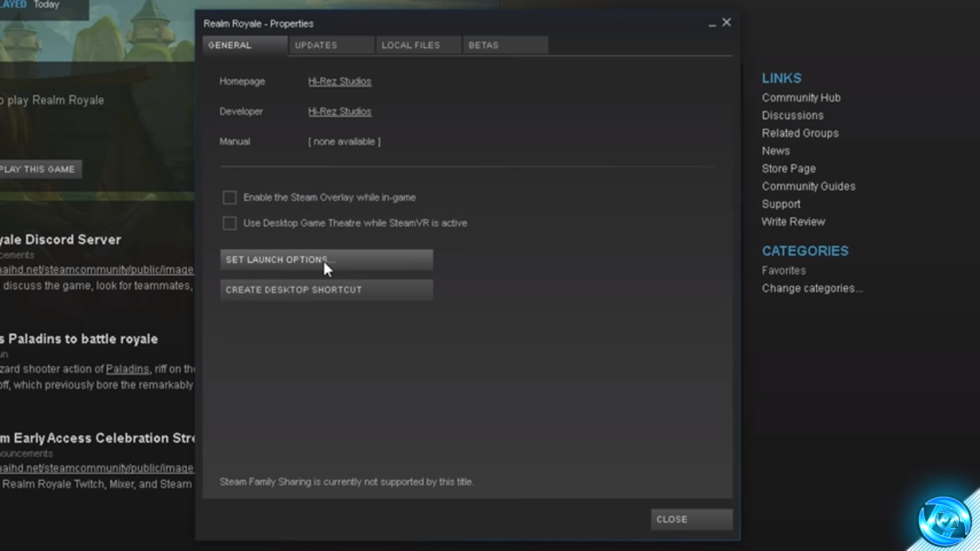Toggle Use Desktop Game Theatre checkbox
This screenshot has height=551, width=980.
[230, 223]
